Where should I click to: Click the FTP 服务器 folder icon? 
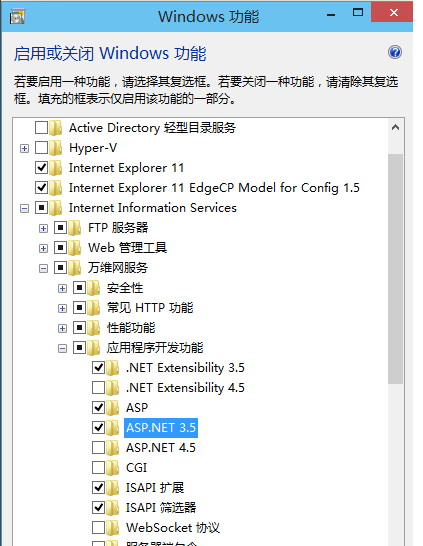(x=75, y=228)
